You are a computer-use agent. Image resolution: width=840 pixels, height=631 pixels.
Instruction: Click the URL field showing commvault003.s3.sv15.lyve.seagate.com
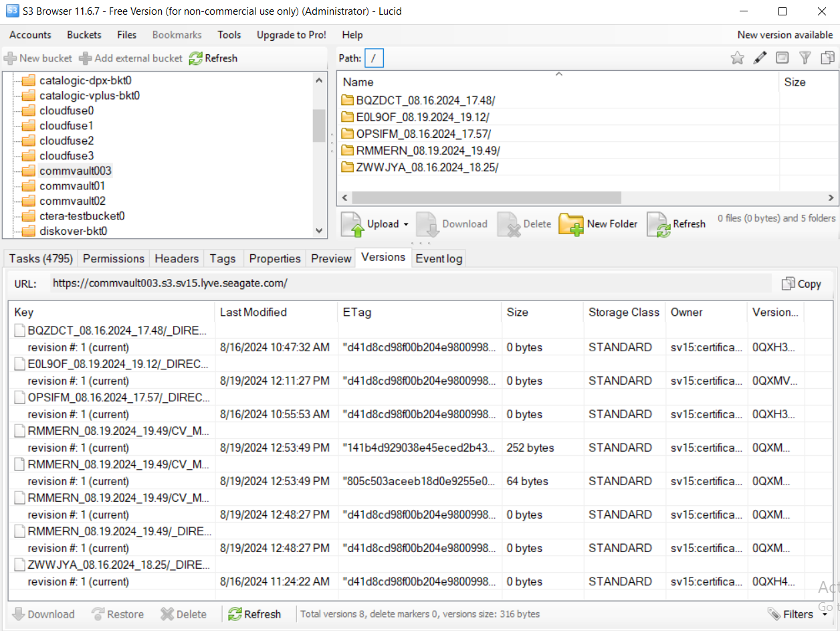[411, 284]
